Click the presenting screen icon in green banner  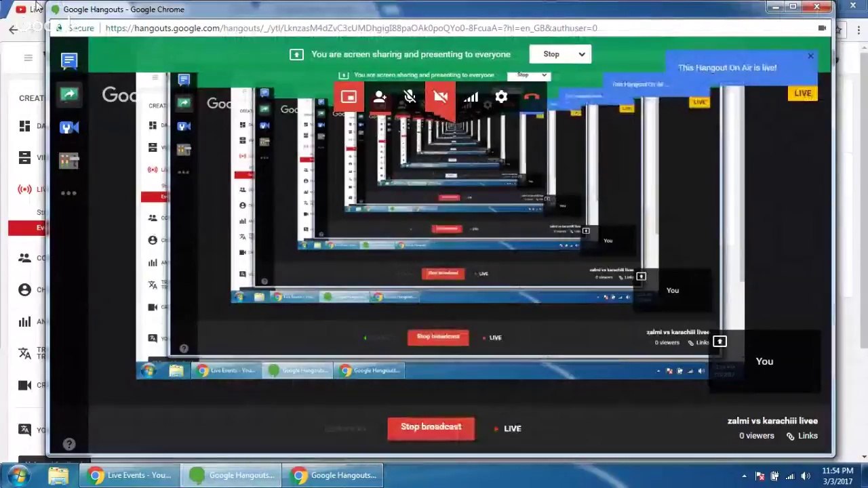(x=296, y=54)
